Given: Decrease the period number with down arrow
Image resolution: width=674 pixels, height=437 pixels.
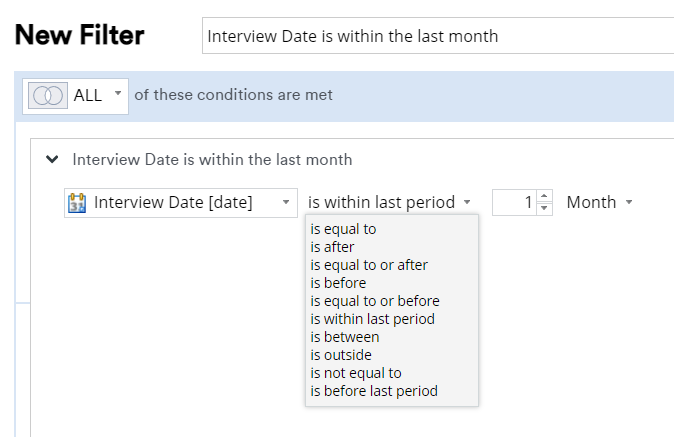Looking at the screenshot, I should tap(544, 209).
